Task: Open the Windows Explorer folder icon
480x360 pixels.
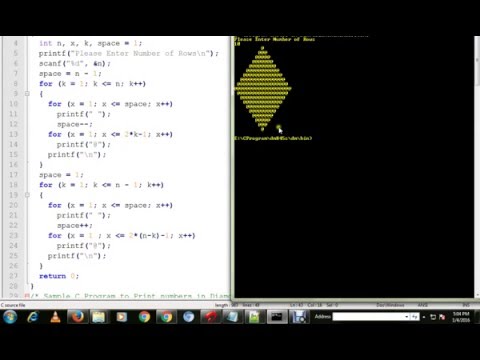Action: point(99,317)
